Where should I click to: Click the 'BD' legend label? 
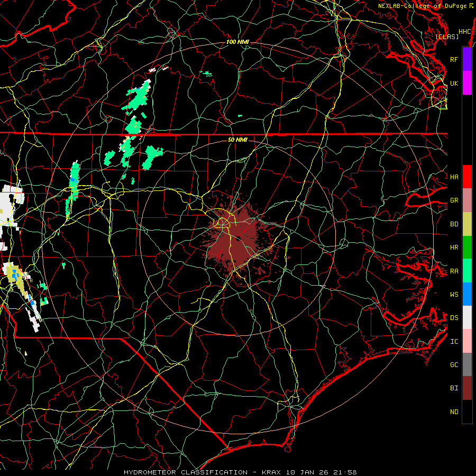point(454,224)
